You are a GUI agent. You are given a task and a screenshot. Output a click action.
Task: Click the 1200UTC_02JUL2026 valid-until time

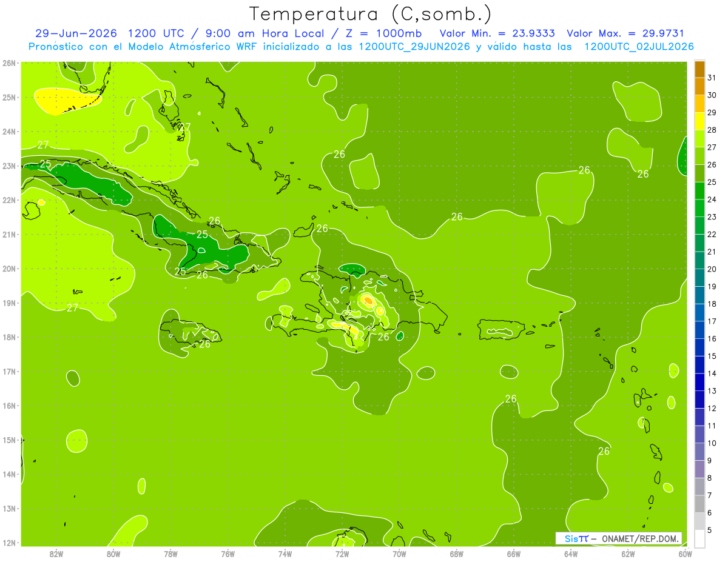tap(639, 47)
